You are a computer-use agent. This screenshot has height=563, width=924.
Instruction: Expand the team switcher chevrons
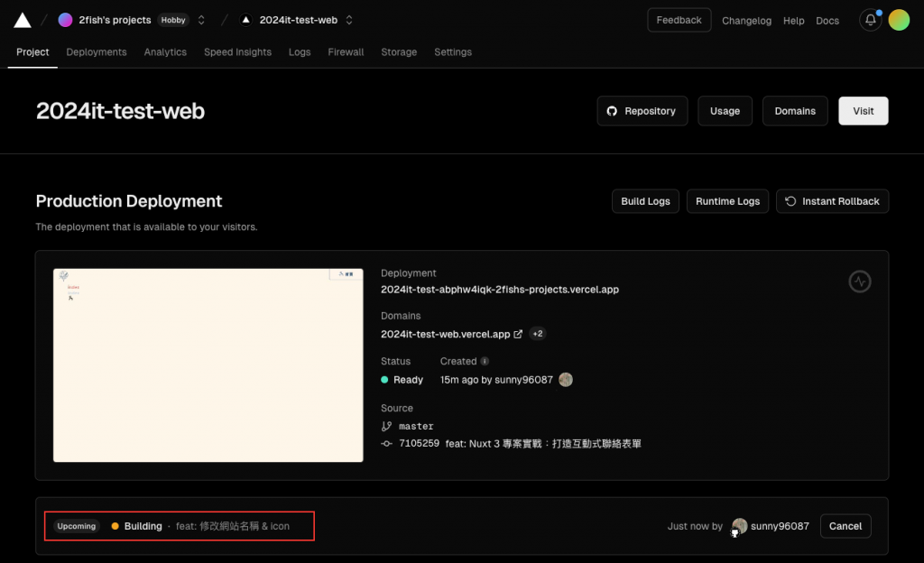(x=201, y=20)
